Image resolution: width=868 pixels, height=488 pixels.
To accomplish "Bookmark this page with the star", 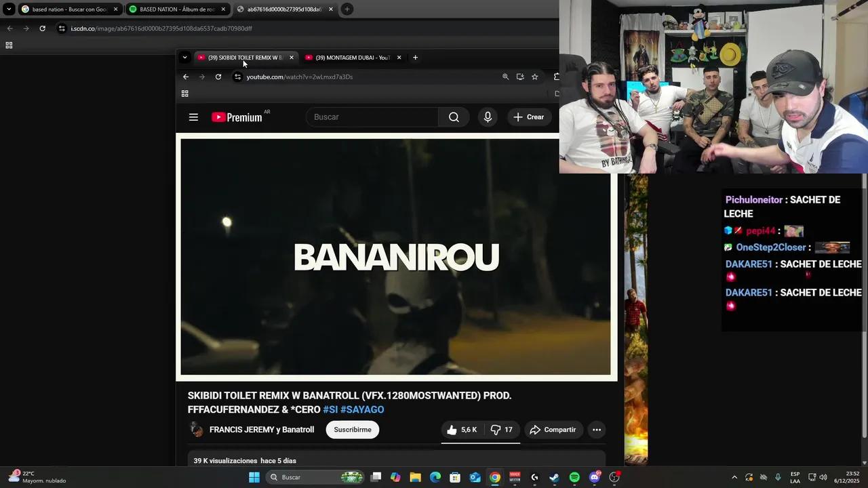I will (534, 77).
